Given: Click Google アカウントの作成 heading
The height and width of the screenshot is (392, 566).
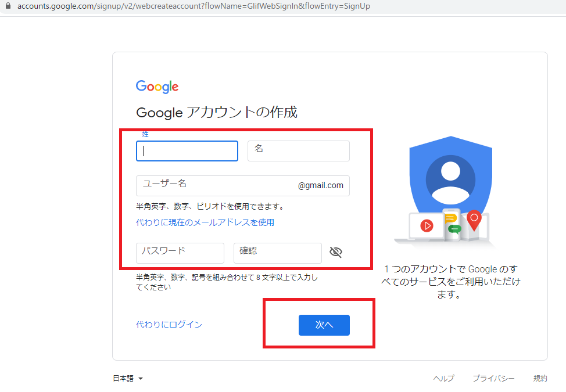Looking at the screenshot, I should 217,112.
